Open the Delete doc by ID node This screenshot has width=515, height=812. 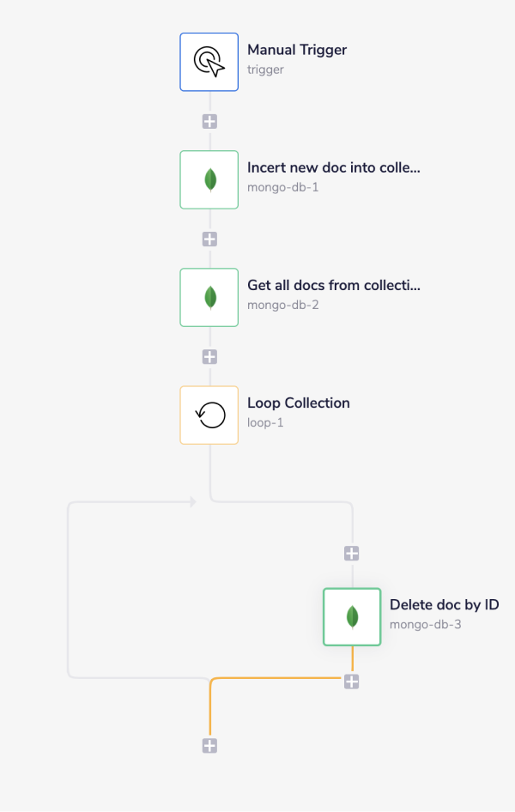(x=445, y=604)
